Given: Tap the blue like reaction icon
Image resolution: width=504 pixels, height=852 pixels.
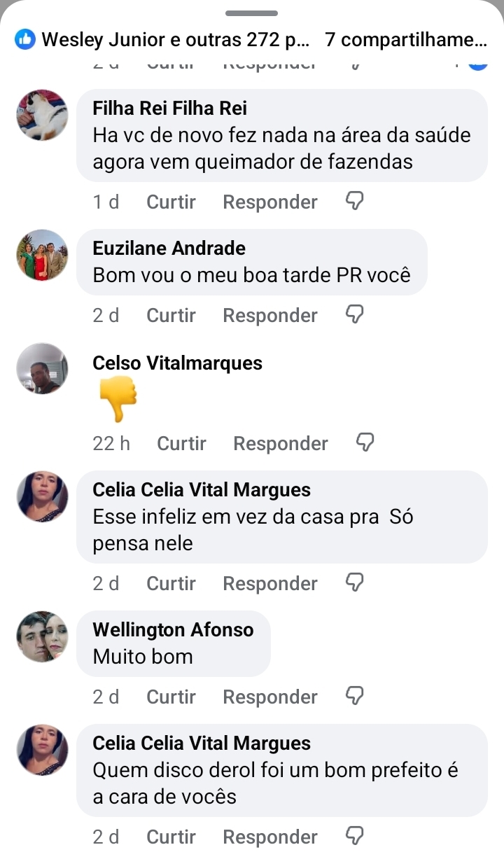Looking at the screenshot, I should (25, 40).
